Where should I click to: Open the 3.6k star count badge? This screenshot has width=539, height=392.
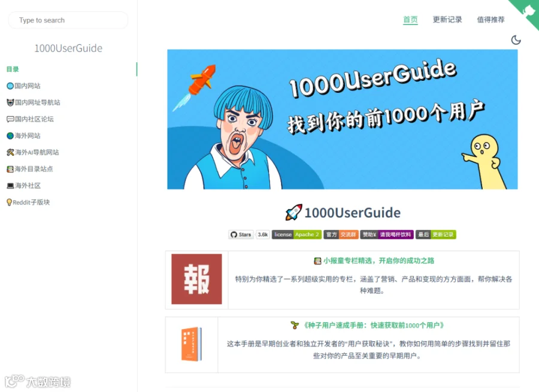coord(263,235)
